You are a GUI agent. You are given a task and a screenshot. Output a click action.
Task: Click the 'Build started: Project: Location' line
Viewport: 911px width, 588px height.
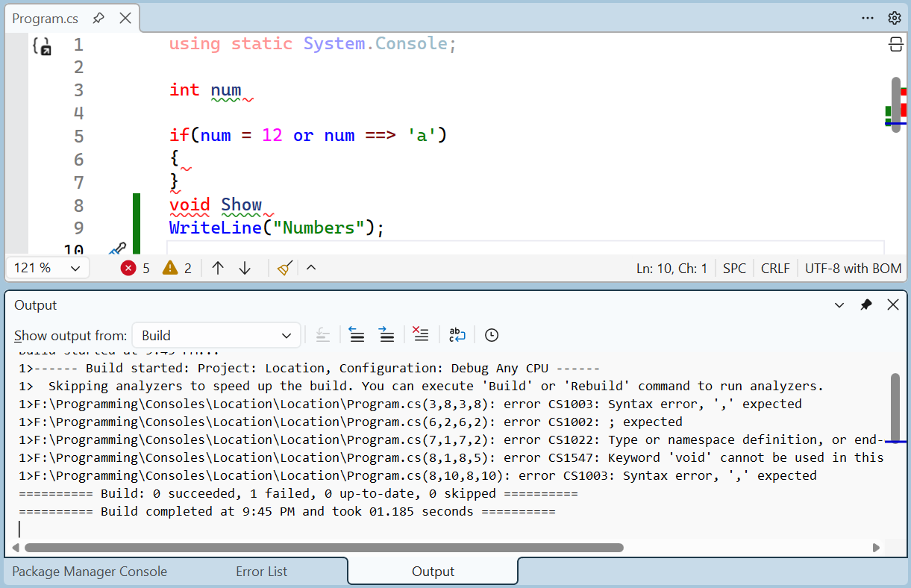tap(310, 368)
